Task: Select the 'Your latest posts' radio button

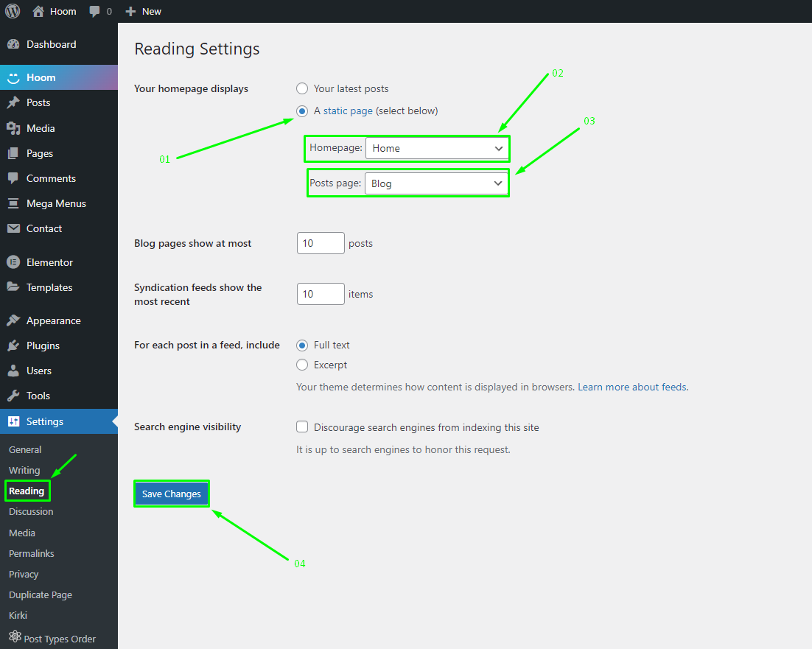Action: (x=302, y=88)
